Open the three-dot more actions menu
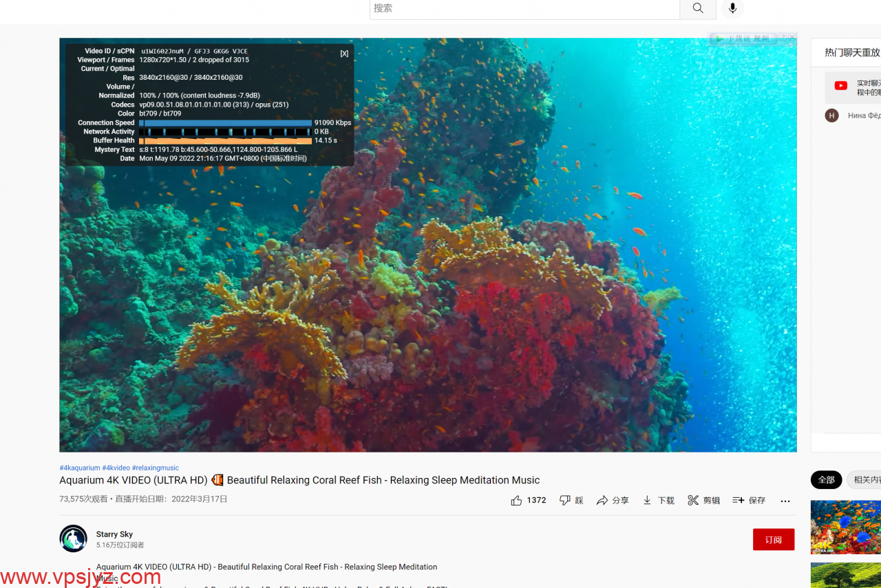881x588 pixels. pos(785,501)
